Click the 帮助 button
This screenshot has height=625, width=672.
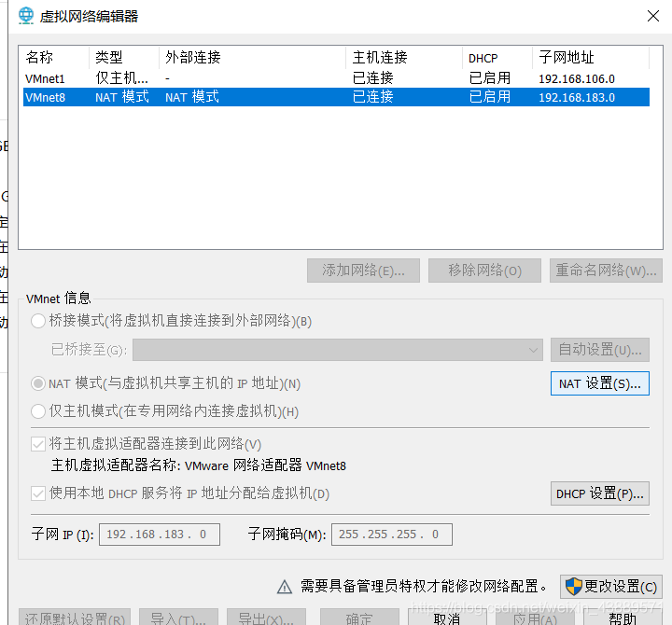coord(623,618)
